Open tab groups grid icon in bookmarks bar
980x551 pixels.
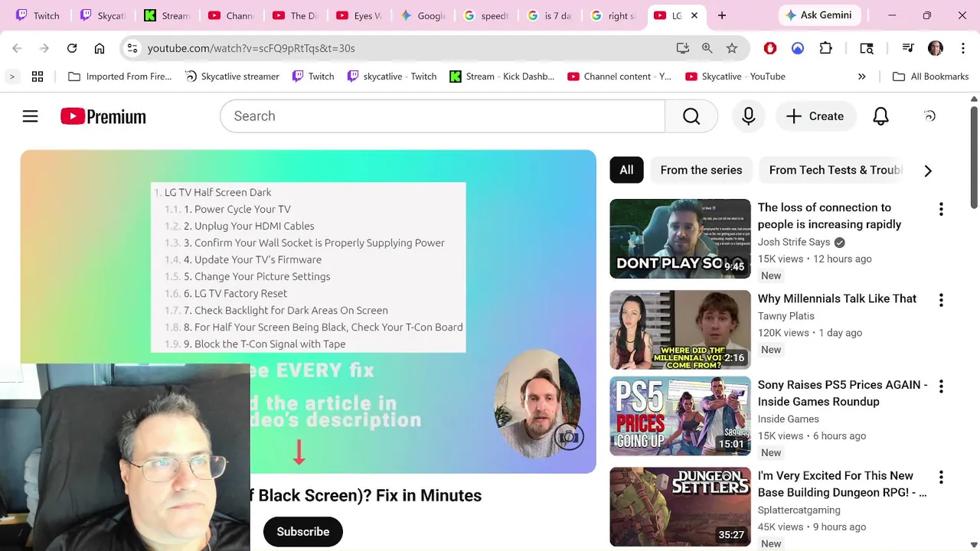(38, 77)
